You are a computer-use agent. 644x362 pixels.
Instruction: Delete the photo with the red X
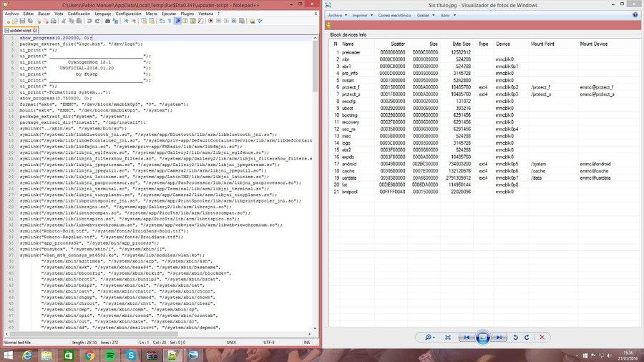(542, 338)
